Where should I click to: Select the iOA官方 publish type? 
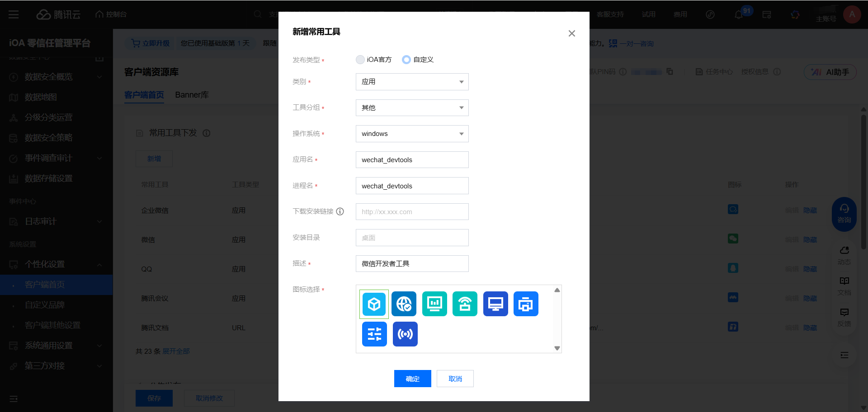click(x=360, y=60)
